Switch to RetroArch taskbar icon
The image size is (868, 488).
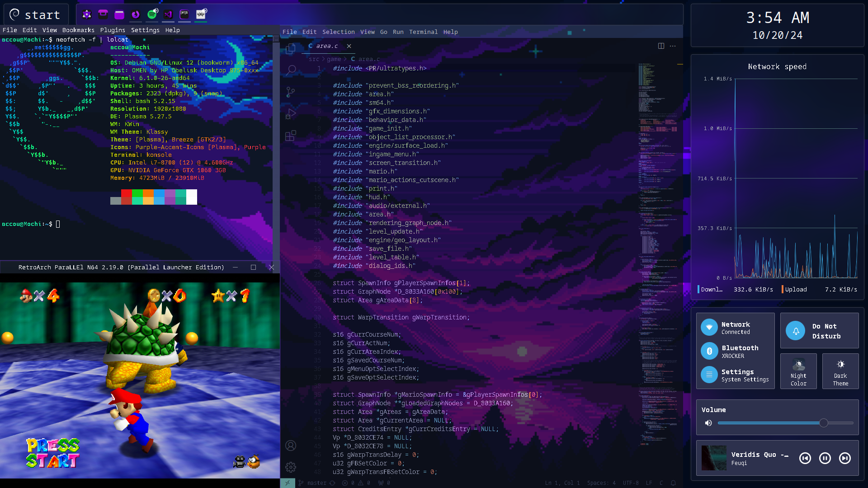[201, 14]
